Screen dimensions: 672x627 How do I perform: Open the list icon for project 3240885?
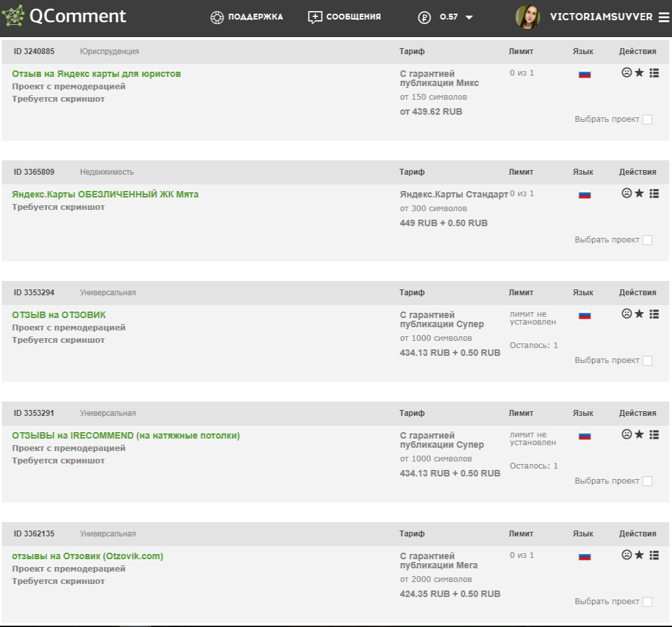tap(654, 73)
